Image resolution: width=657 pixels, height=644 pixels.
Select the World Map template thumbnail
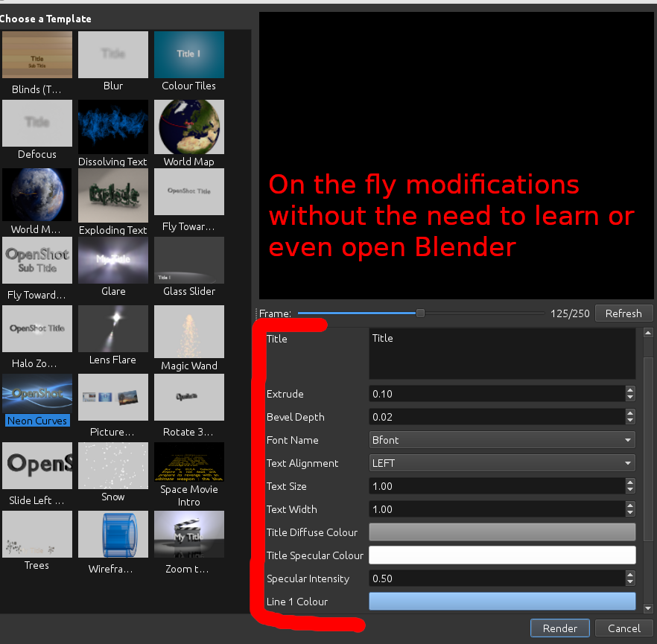click(188, 127)
